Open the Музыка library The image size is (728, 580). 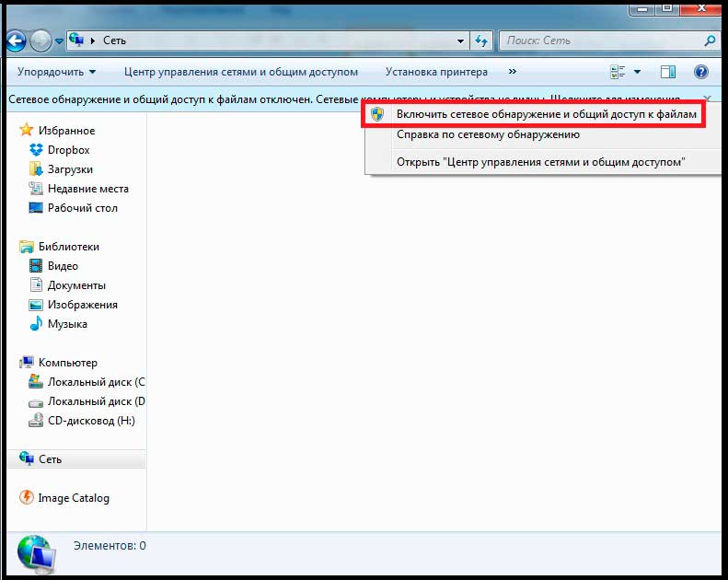coord(67,324)
